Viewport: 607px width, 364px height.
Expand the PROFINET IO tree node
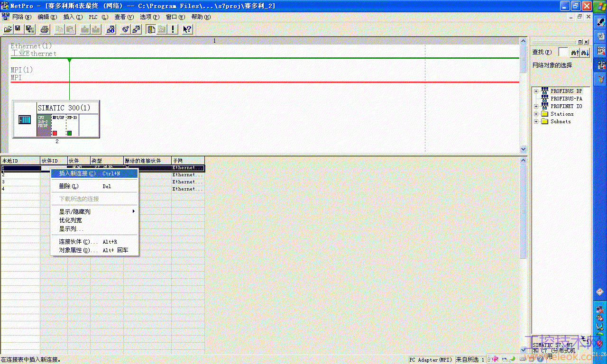[x=536, y=106]
